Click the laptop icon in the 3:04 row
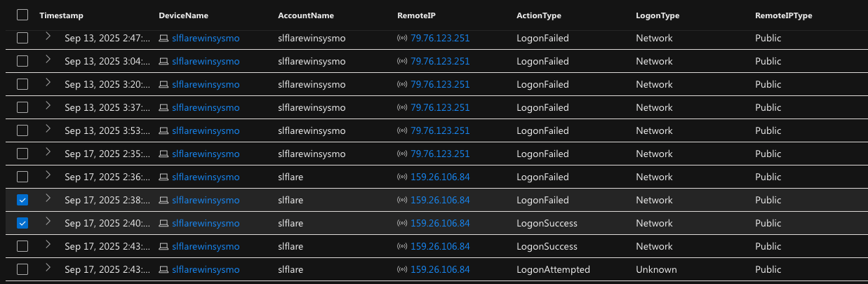The width and height of the screenshot is (868, 284). coord(163,61)
